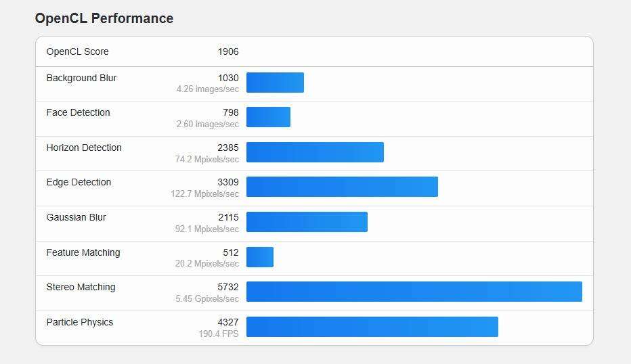
Task: Click the Background Blur label
Action: point(81,78)
